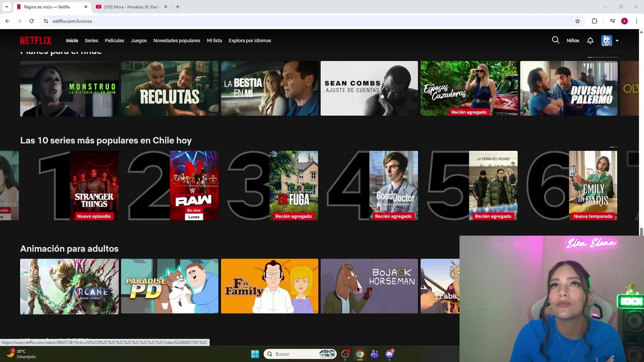Viewport: 644px width, 362px height.
Task: Open Explora por idiomas
Action: click(250, 40)
